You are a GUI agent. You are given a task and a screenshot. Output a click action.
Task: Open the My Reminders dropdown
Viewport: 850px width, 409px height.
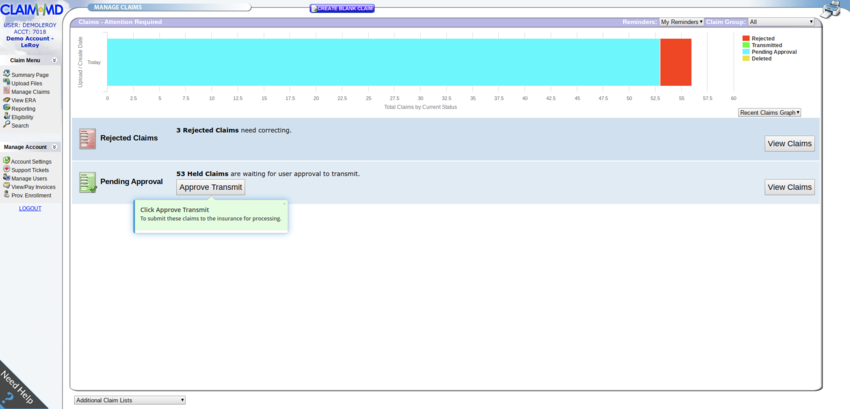coord(681,21)
